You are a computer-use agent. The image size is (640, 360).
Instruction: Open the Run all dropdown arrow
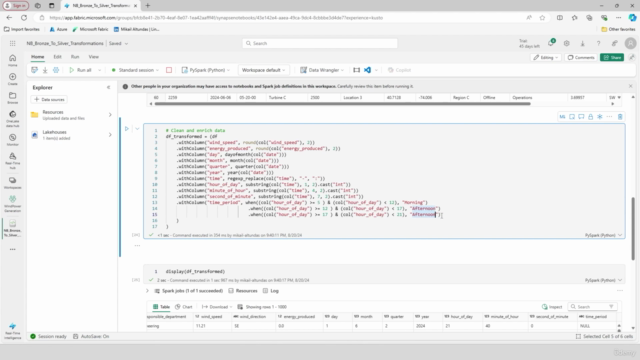point(99,70)
